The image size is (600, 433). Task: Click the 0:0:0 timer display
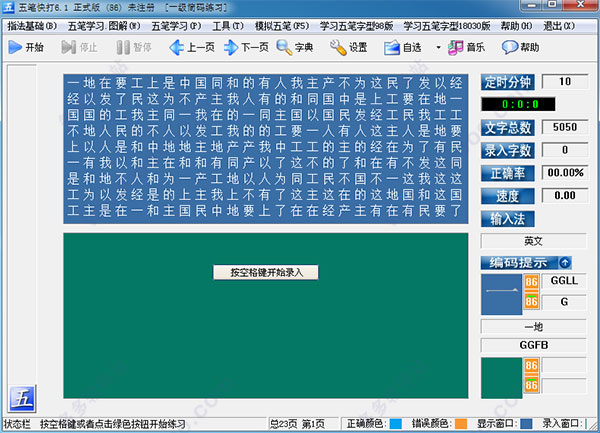pos(518,104)
